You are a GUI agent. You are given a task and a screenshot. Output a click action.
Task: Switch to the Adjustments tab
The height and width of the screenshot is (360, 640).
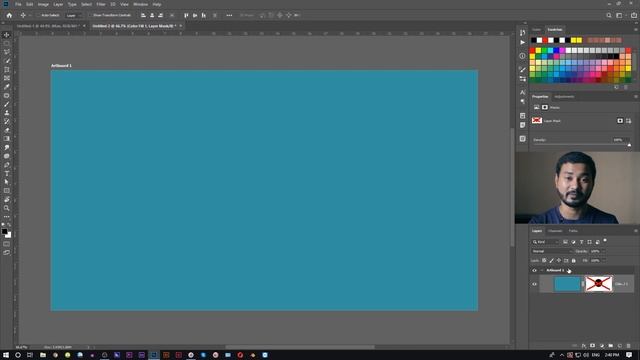pos(564,97)
